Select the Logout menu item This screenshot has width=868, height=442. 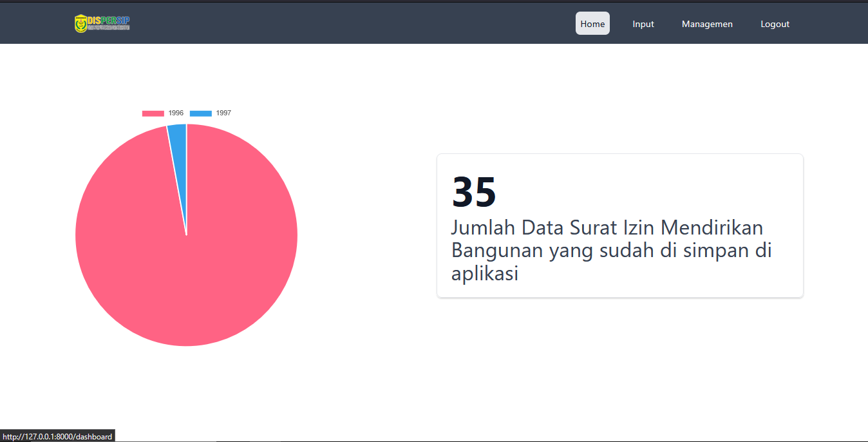[775, 24]
